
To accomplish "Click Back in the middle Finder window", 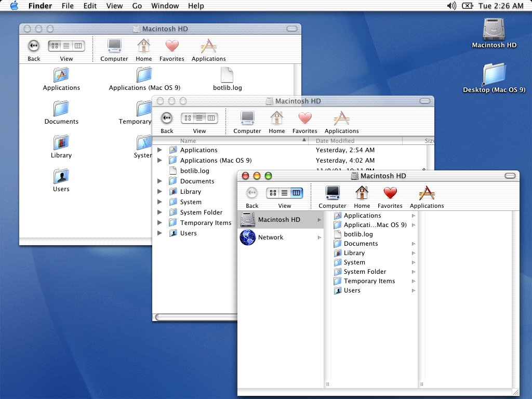I will pyautogui.click(x=166, y=118).
